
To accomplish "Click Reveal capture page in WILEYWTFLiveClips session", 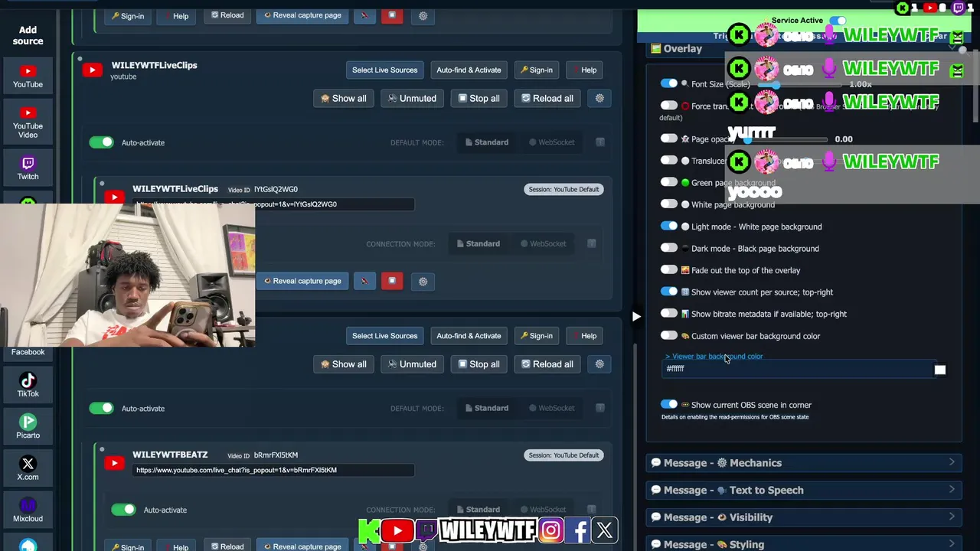I will (x=302, y=281).
